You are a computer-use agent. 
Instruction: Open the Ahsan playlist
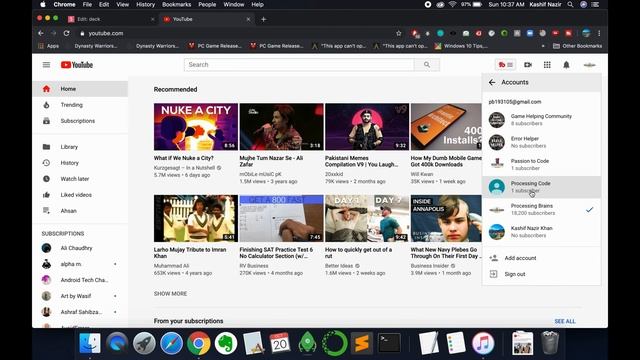pyautogui.click(x=80, y=211)
